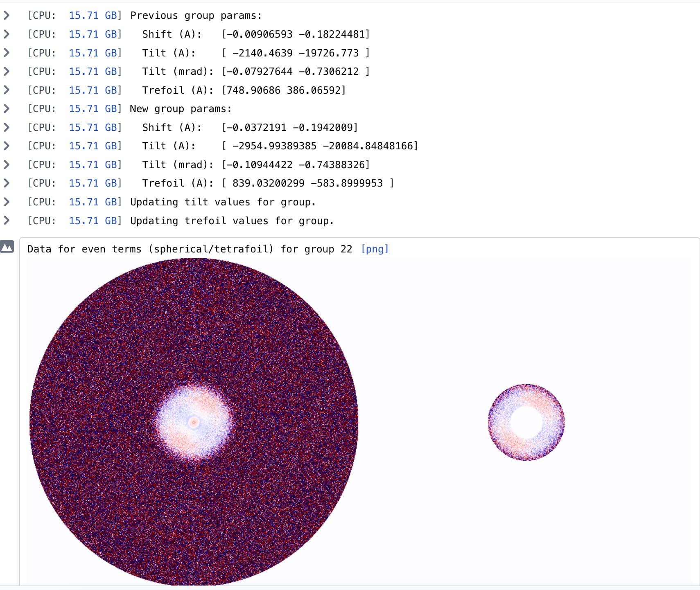Select the text 'Previous group params:'

(x=196, y=16)
